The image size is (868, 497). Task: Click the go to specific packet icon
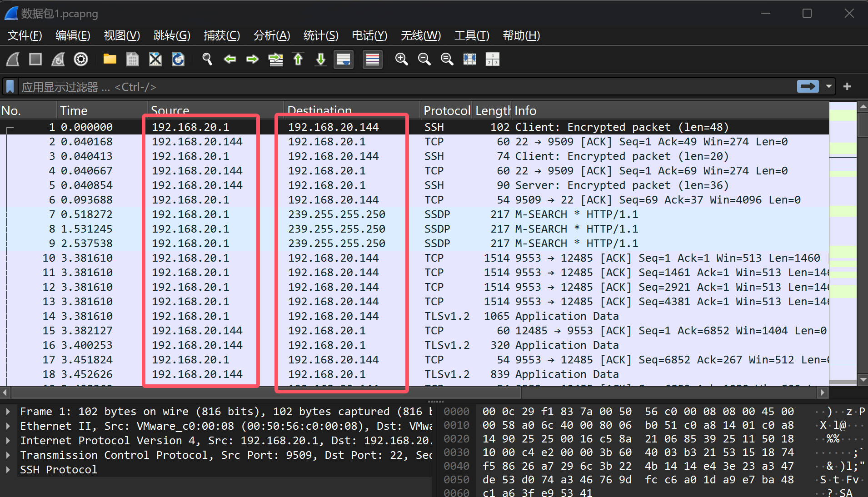pos(275,60)
